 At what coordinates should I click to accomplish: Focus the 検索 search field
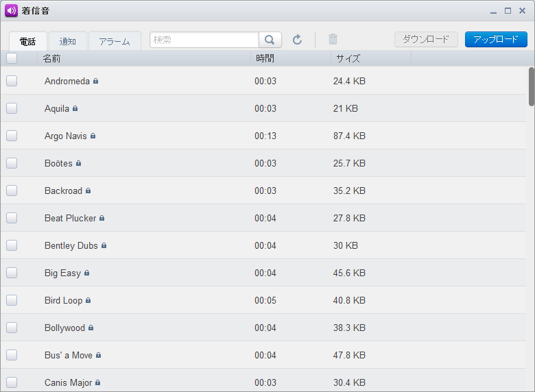coord(204,40)
